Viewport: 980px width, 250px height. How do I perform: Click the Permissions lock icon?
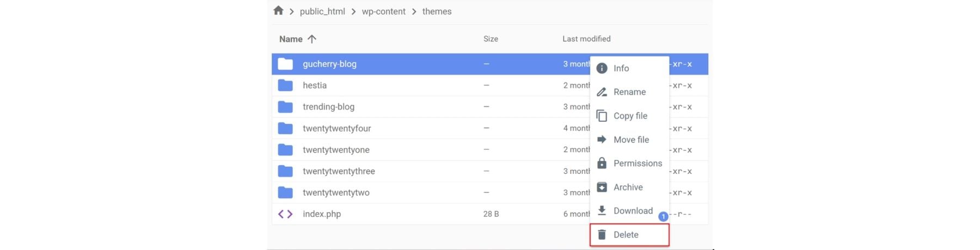[602, 163]
